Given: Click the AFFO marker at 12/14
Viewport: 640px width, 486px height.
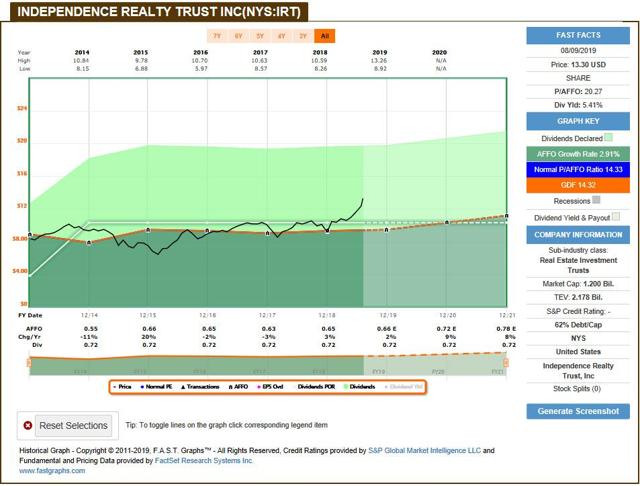Looking at the screenshot, I should tap(89, 243).
